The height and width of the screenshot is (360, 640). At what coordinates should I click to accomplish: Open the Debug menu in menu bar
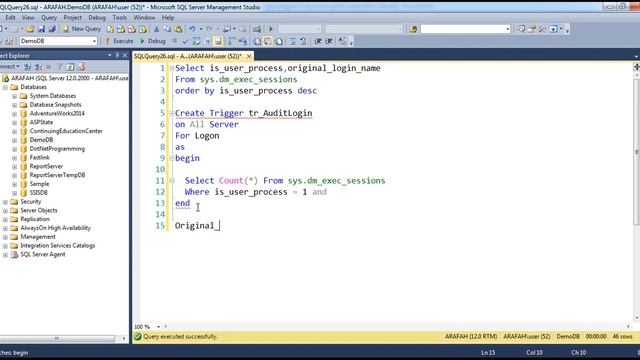coord(97,18)
